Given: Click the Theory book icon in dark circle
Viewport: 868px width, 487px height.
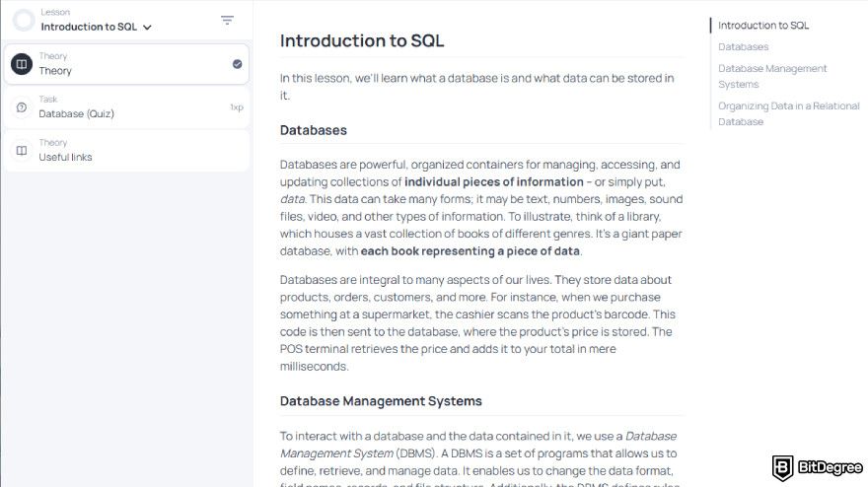Looking at the screenshot, I should pos(22,64).
